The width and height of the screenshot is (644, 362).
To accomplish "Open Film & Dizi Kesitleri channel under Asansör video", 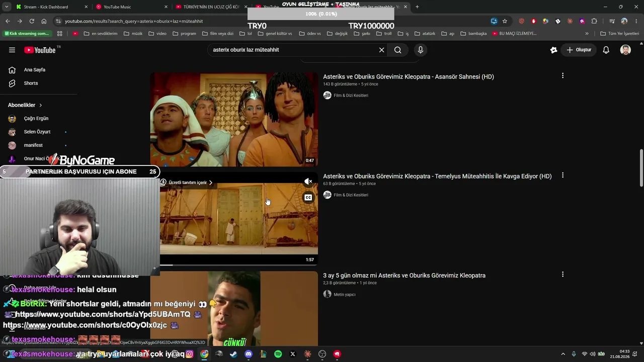I will pyautogui.click(x=351, y=96).
